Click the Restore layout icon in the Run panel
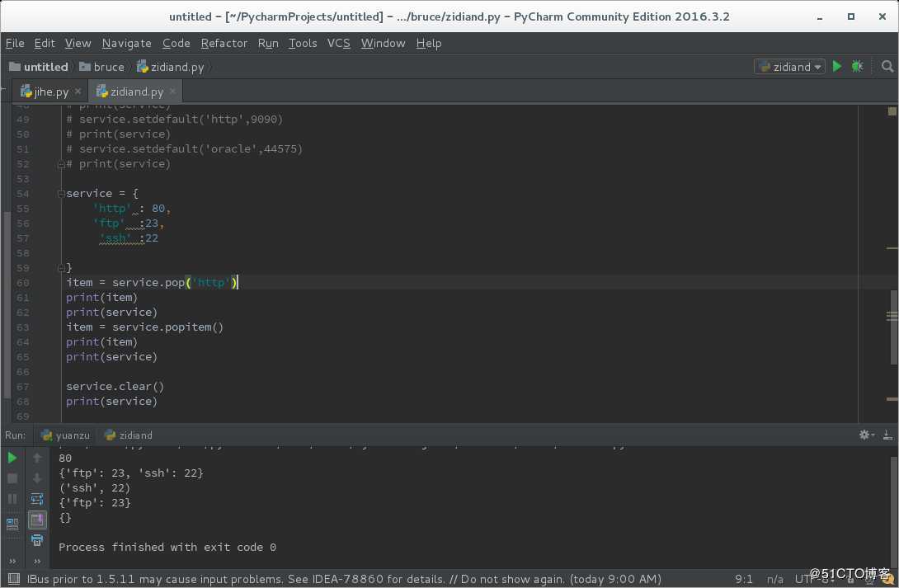Image resolution: width=899 pixels, height=588 pixels. (12, 524)
